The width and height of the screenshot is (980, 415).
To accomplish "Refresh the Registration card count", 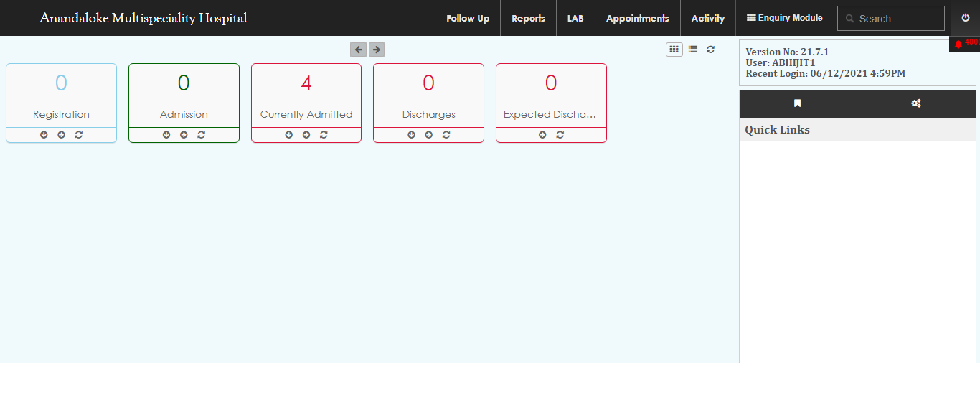I will click(79, 135).
